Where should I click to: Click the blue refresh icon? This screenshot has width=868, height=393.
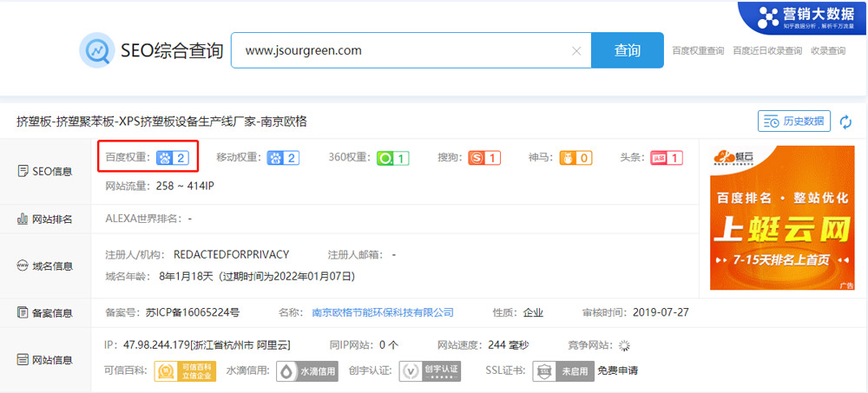(x=845, y=122)
